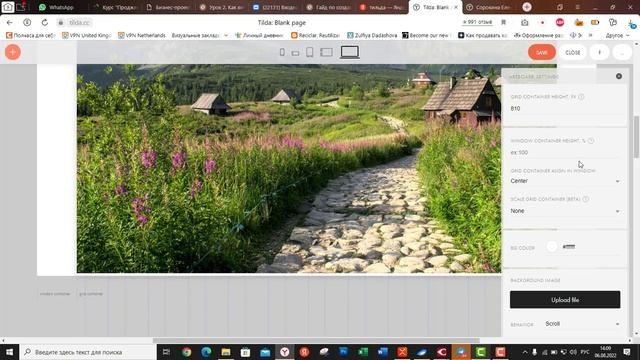Open the 'Бизнес-проек' tab
This screenshot has height=360, width=640.
tap(168, 7)
